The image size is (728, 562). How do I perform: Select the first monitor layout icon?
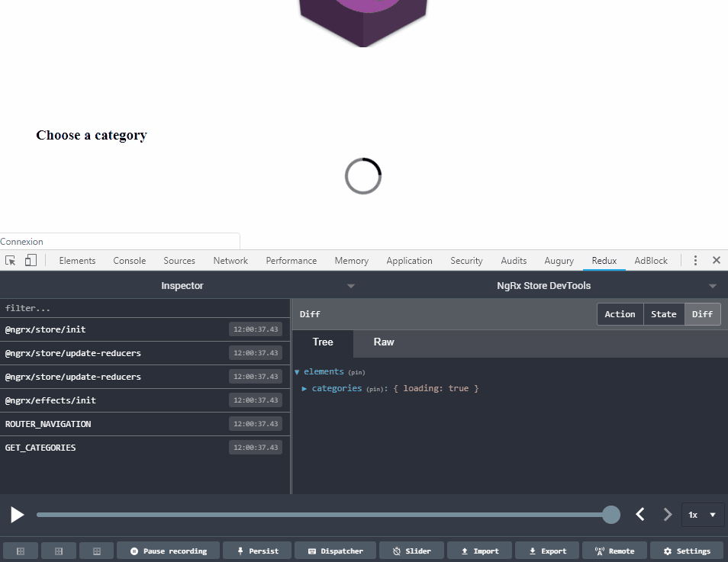[x=21, y=551]
